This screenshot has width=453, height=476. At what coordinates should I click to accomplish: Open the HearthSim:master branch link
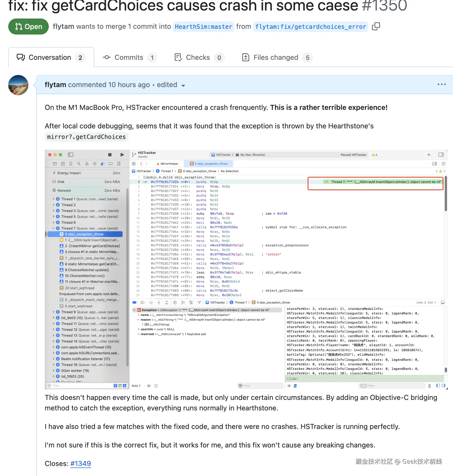[203, 27]
